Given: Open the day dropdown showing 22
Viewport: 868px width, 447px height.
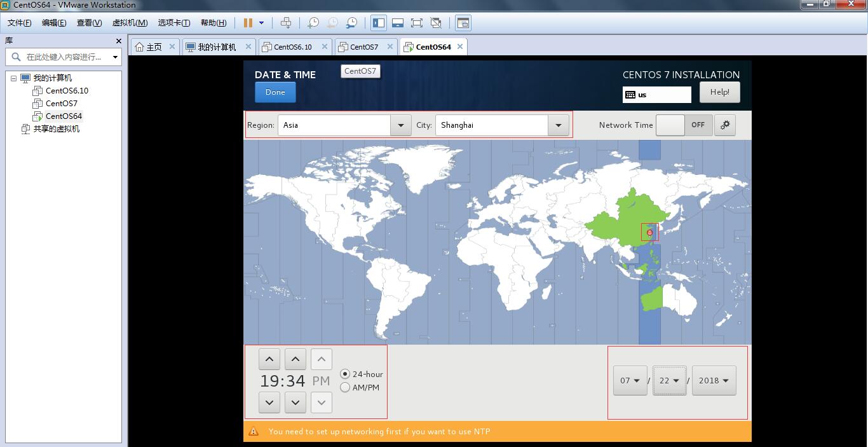Looking at the screenshot, I should [x=670, y=380].
